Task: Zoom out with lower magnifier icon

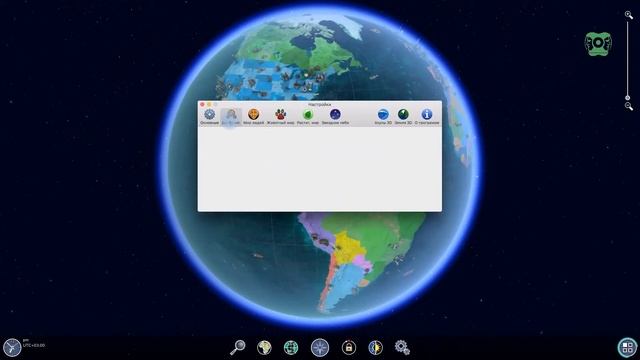Action: [x=629, y=106]
